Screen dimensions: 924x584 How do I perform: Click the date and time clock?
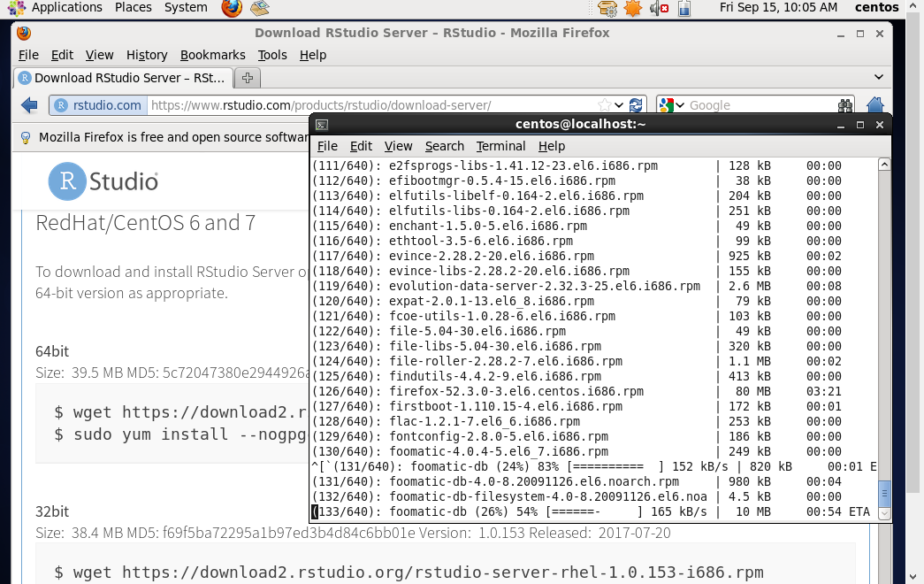778,7
